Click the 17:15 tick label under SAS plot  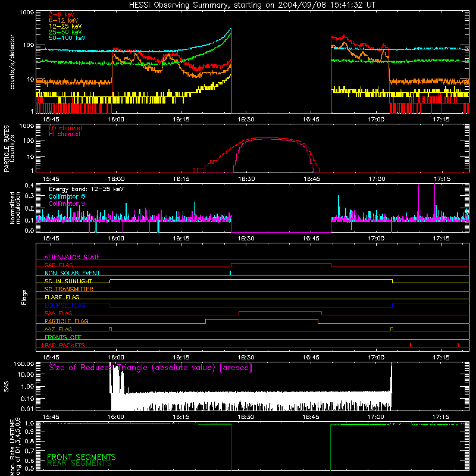[x=441, y=417]
